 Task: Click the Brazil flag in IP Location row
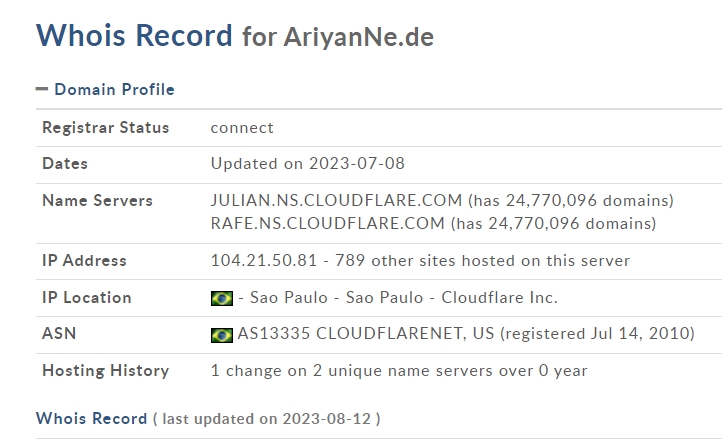[x=221, y=298]
